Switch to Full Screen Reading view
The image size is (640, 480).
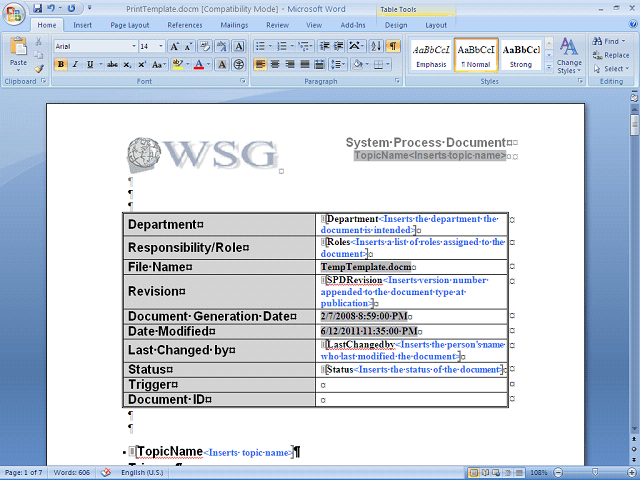tap(486, 473)
